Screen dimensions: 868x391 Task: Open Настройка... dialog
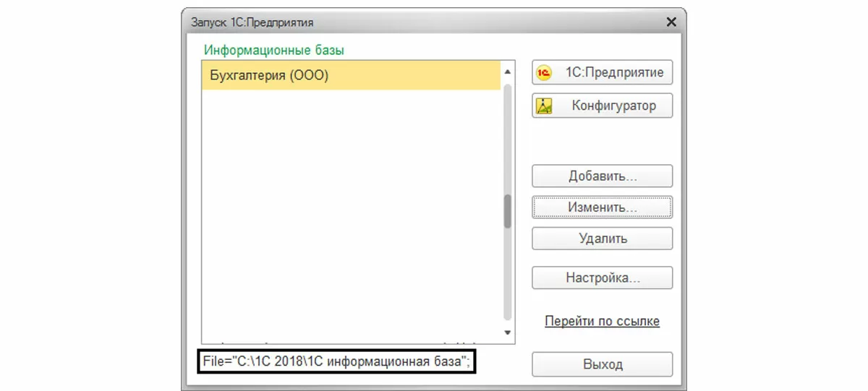603,278
